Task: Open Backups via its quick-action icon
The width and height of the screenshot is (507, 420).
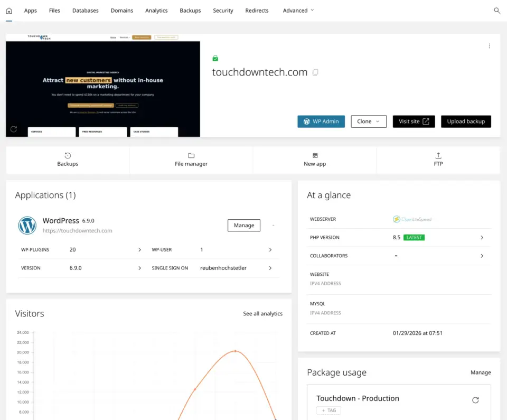Action: click(68, 155)
